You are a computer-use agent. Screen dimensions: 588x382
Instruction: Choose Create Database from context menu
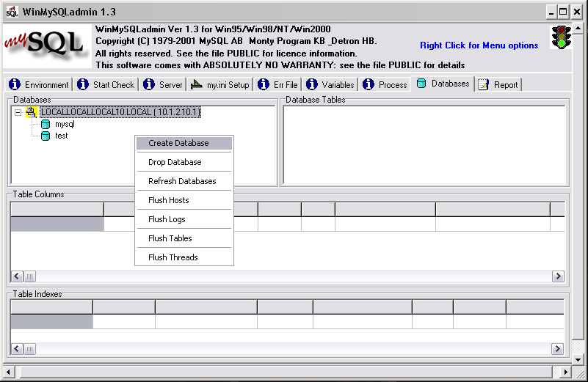click(x=178, y=143)
